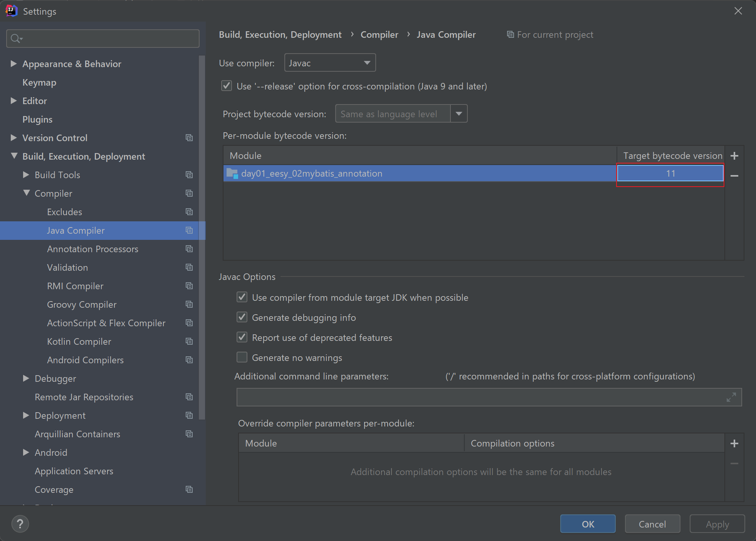Click the Cancel button
Screen dimensions: 756x541
(652, 524)
